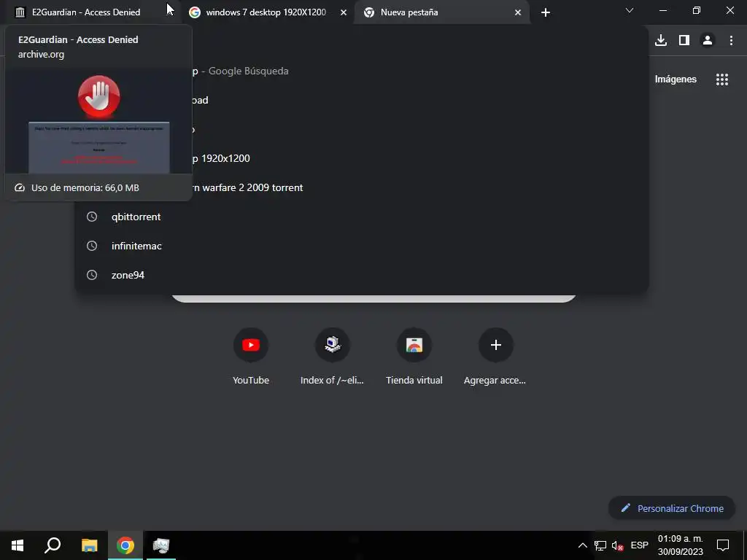Select the 'Google Búsqueda' suggestion
This screenshot has height=560, width=747.
coord(362,71)
